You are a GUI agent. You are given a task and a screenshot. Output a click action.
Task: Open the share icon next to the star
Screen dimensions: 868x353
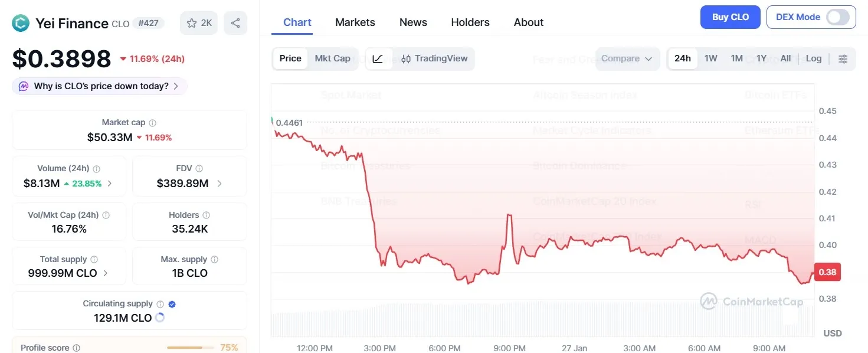click(235, 24)
